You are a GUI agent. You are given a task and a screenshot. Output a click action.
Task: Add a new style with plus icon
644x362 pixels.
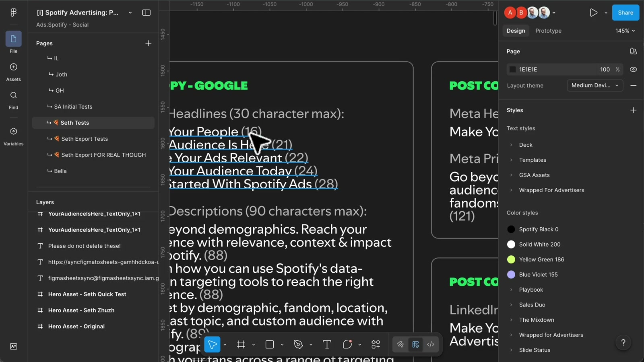[x=633, y=110]
